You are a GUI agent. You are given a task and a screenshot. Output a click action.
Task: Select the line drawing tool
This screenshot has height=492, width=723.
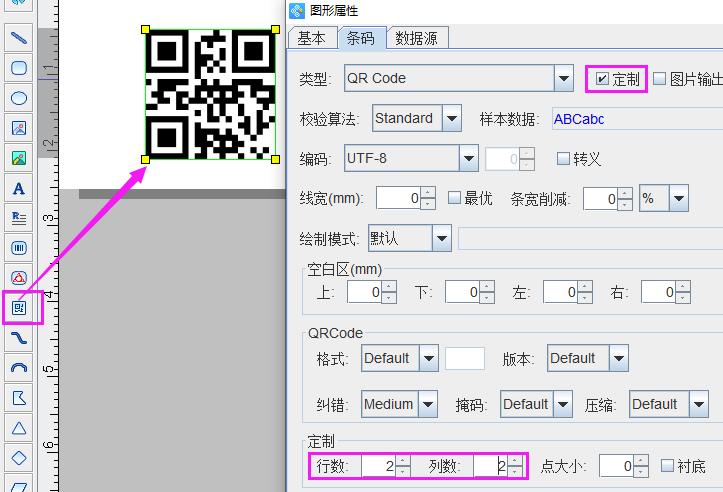[x=18, y=38]
